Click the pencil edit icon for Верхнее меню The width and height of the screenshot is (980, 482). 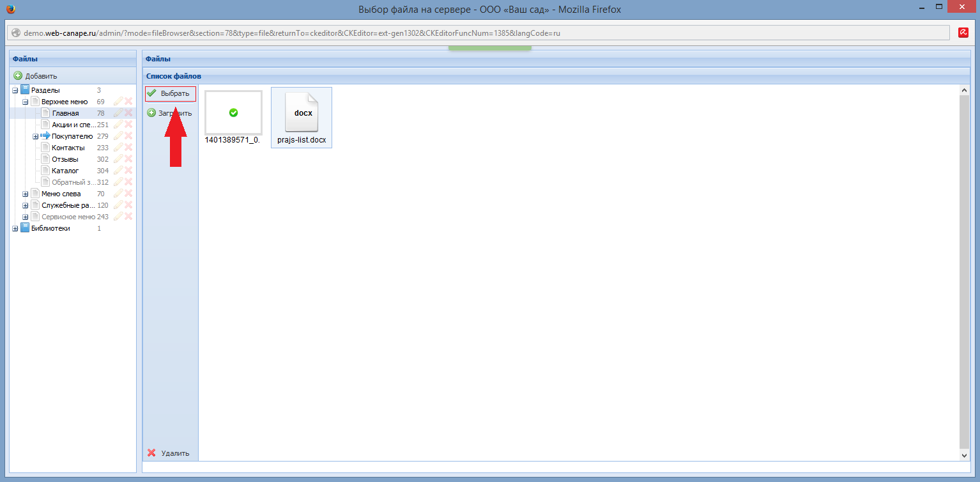118,102
